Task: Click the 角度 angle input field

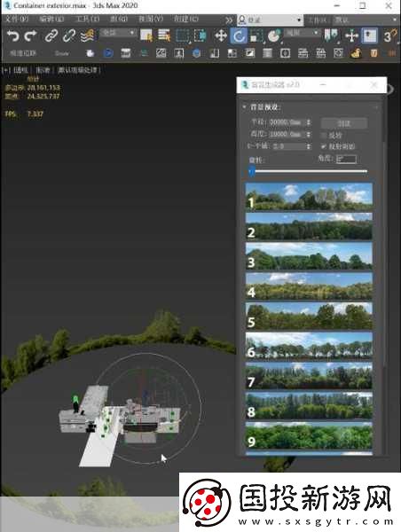Action: (346, 159)
